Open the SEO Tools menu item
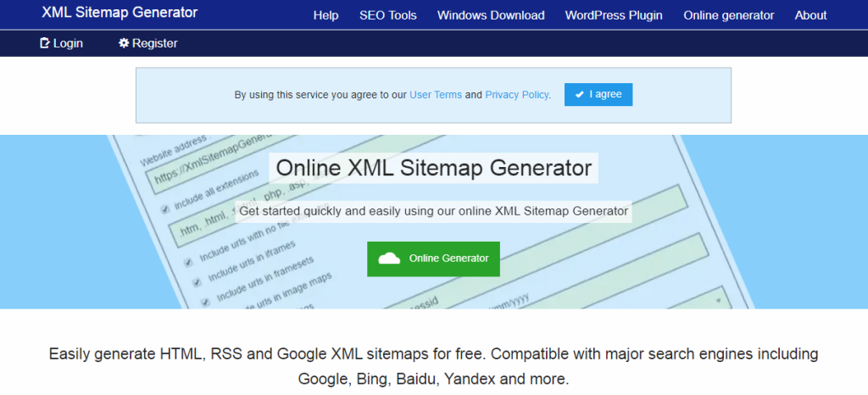The width and height of the screenshot is (868, 395). [388, 15]
